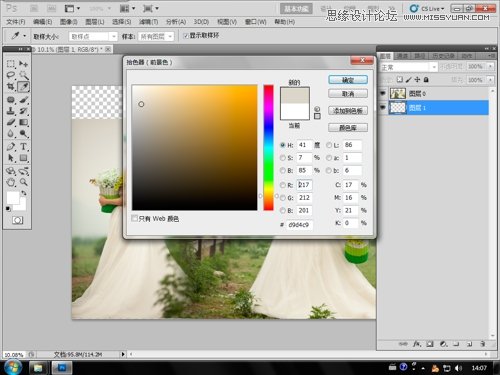This screenshot has height=375, width=500.
Task: Select the Eraser tool
Action: point(11,122)
